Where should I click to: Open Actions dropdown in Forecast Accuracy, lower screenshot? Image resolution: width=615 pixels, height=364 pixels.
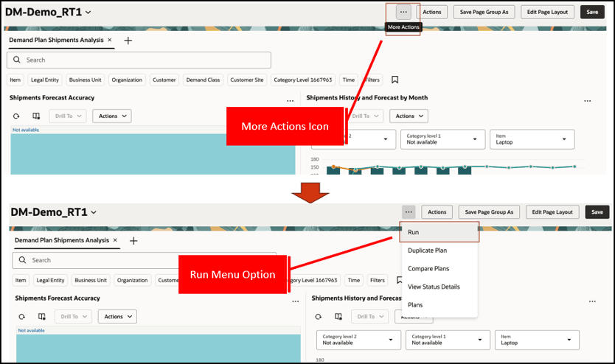point(117,317)
